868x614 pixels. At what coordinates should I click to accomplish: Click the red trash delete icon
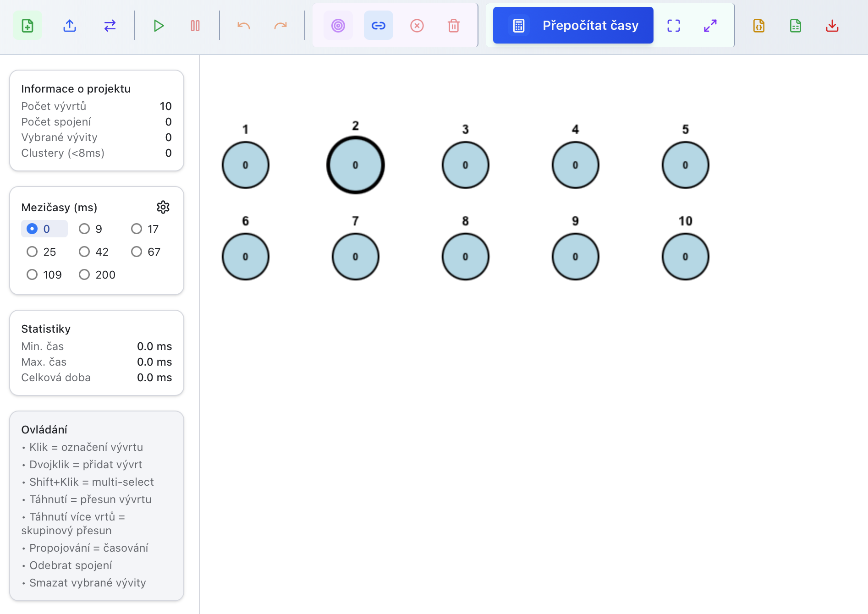454,26
